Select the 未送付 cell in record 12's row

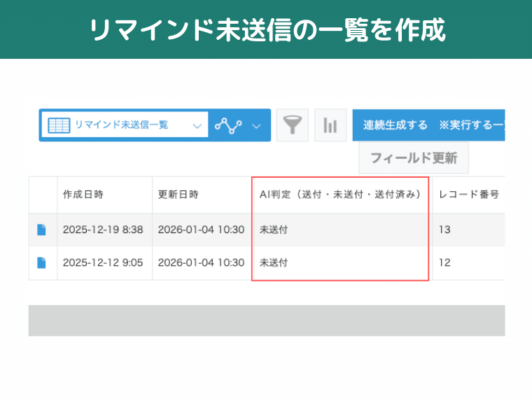pos(274,263)
